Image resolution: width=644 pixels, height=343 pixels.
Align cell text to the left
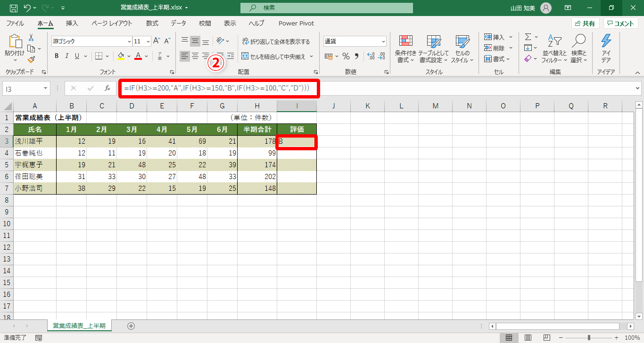click(x=184, y=56)
